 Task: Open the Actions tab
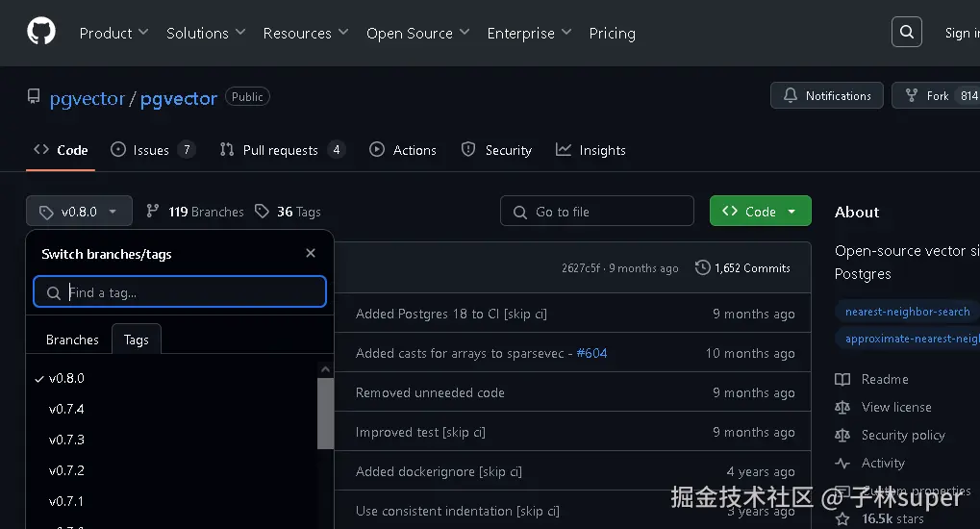403,150
